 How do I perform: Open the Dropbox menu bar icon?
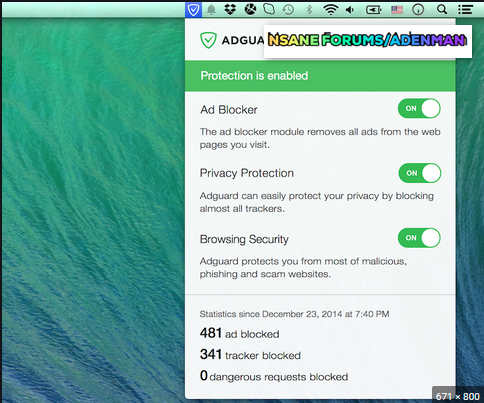click(230, 10)
